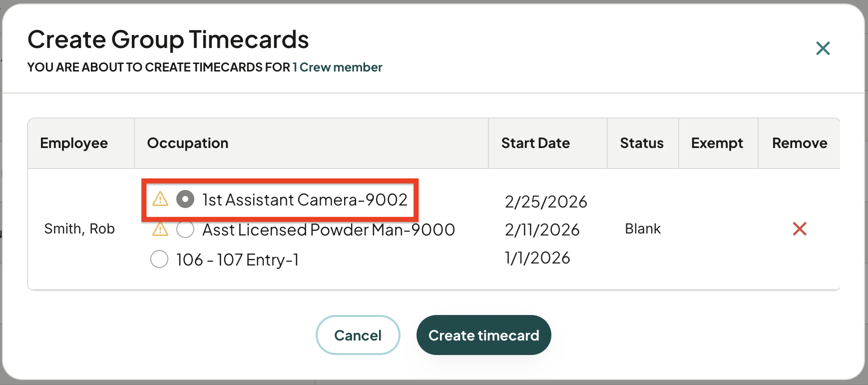The width and height of the screenshot is (868, 385).
Task: Click the Smith, Rob employee name
Action: (x=79, y=229)
